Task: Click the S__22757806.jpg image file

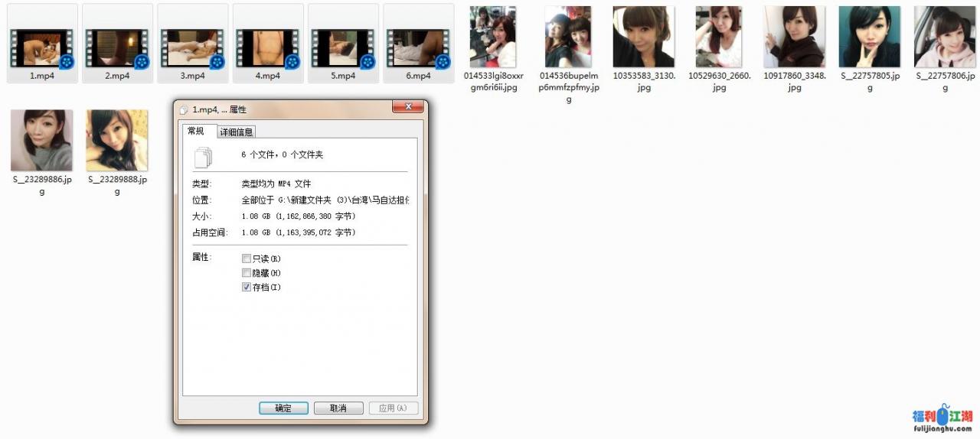Action: 944,38
